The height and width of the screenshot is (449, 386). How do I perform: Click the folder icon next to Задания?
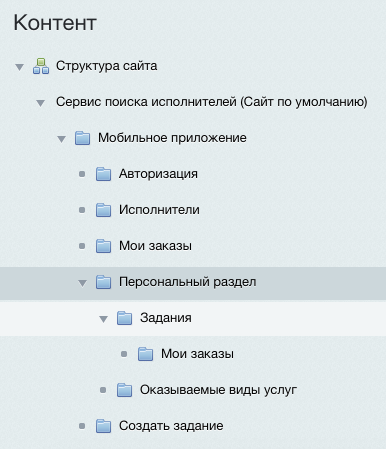(125, 318)
